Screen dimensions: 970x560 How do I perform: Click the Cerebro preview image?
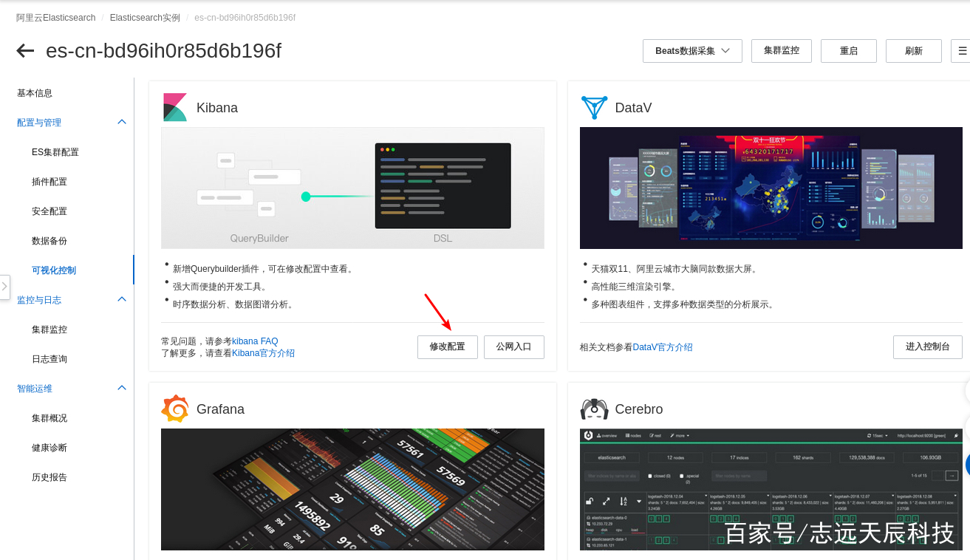pos(771,489)
